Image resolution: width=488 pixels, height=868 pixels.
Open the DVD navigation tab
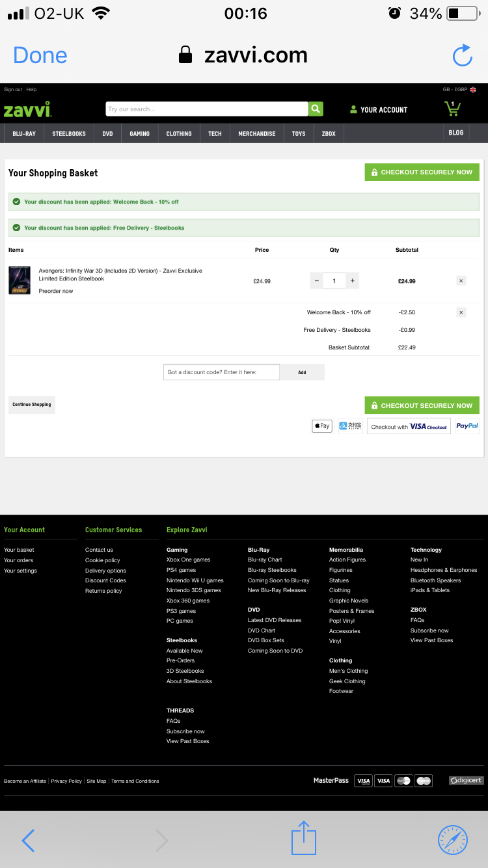tap(107, 133)
